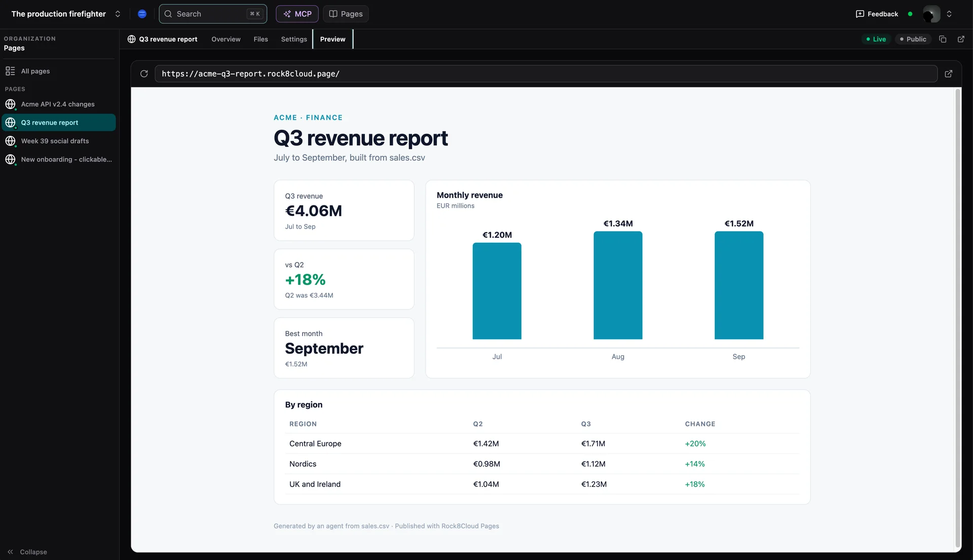The image size is (973, 560).
Task: Click the Pages book icon
Action: coord(333,14)
